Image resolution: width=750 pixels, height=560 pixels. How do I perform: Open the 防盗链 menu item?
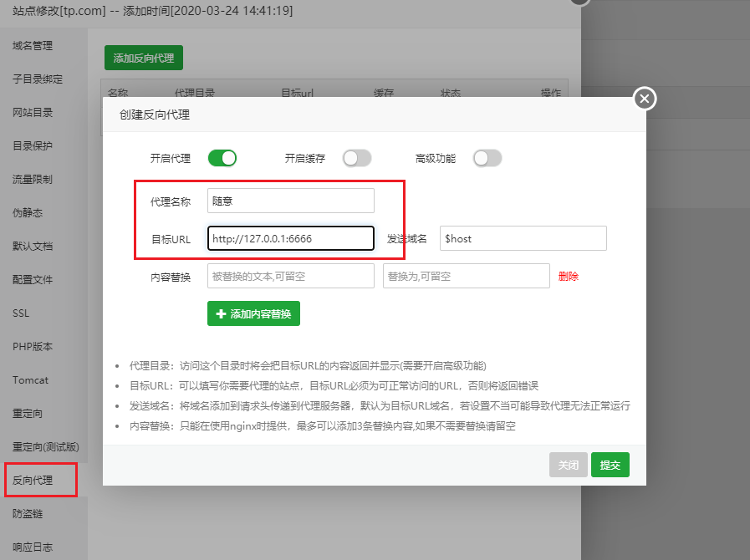pyautogui.click(x=28, y=514)
